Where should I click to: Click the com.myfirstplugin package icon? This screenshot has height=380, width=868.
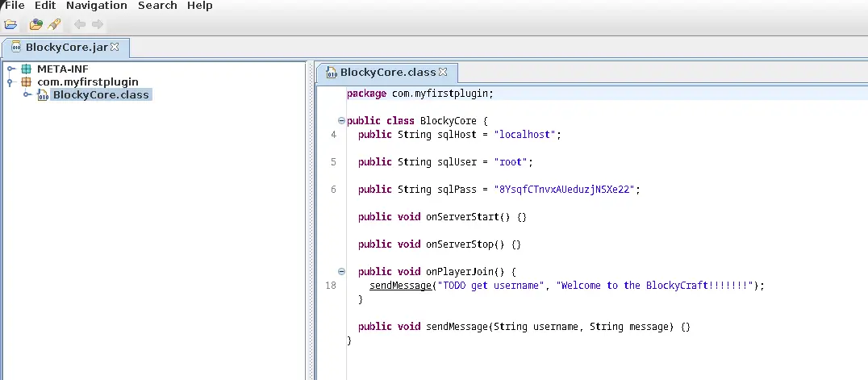[27, 82]
